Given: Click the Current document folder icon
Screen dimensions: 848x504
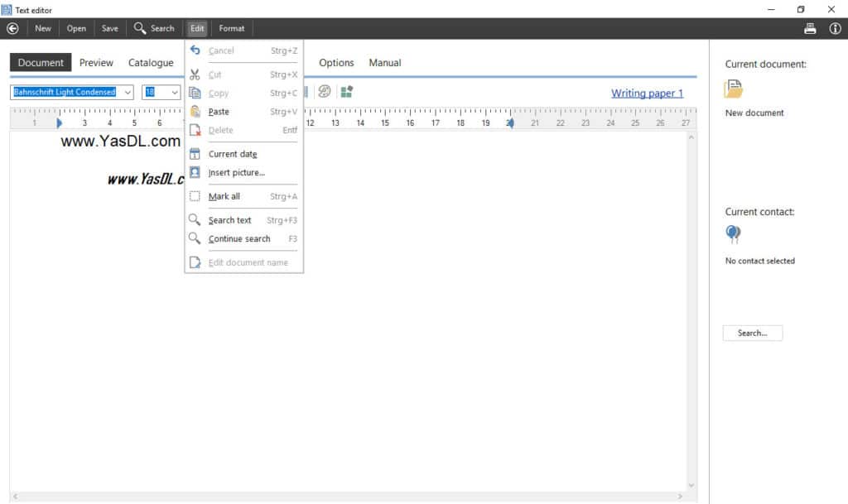Looking at the screenshot, I should (x=734, y=89).
